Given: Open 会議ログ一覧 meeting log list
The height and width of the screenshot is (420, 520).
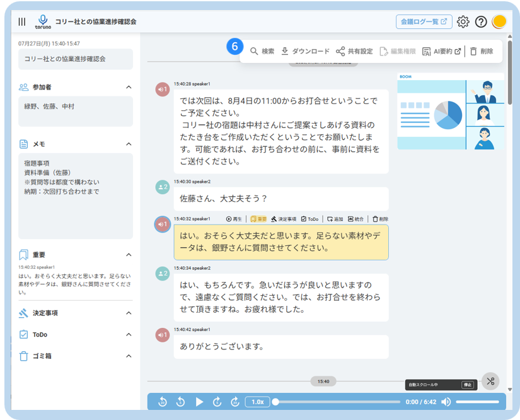Looking at the screenshot, I should tap(424, 22).
